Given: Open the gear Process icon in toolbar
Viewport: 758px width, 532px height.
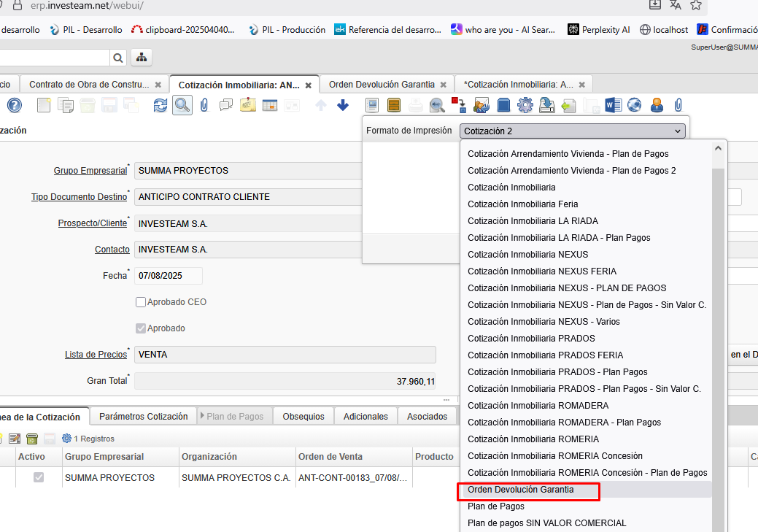Looking at the screenshot, I should coord(525,105).
